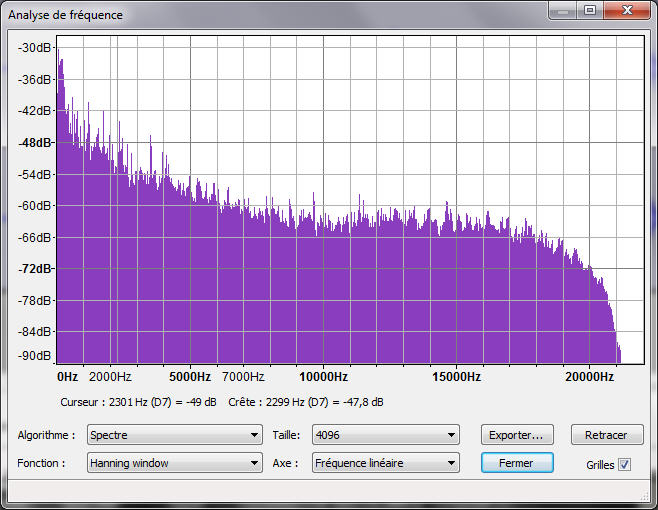Click the Axe label
Image resolution: width=658 pixels, height=510 pixels.
(285, 463)
